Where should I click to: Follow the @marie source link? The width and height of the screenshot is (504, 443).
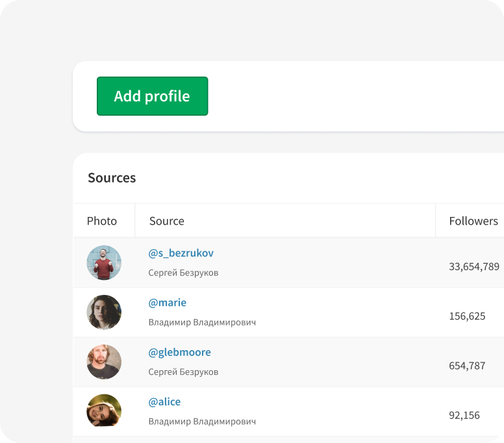click(x=168, y=303)
